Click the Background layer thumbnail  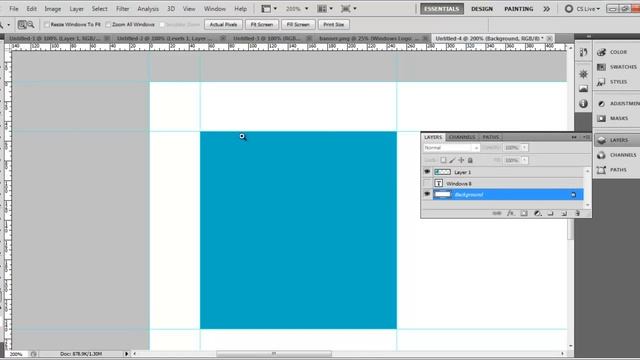click(442, 194)
